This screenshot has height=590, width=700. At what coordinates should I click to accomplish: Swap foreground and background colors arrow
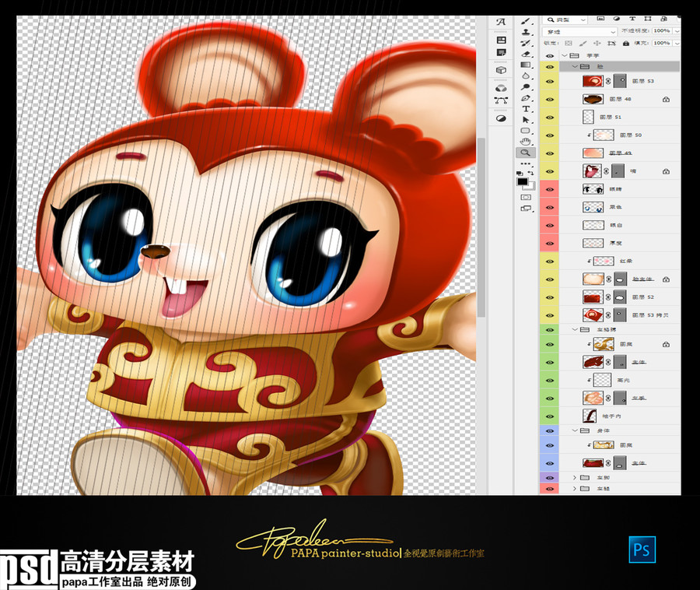click(x=530, y=173)
